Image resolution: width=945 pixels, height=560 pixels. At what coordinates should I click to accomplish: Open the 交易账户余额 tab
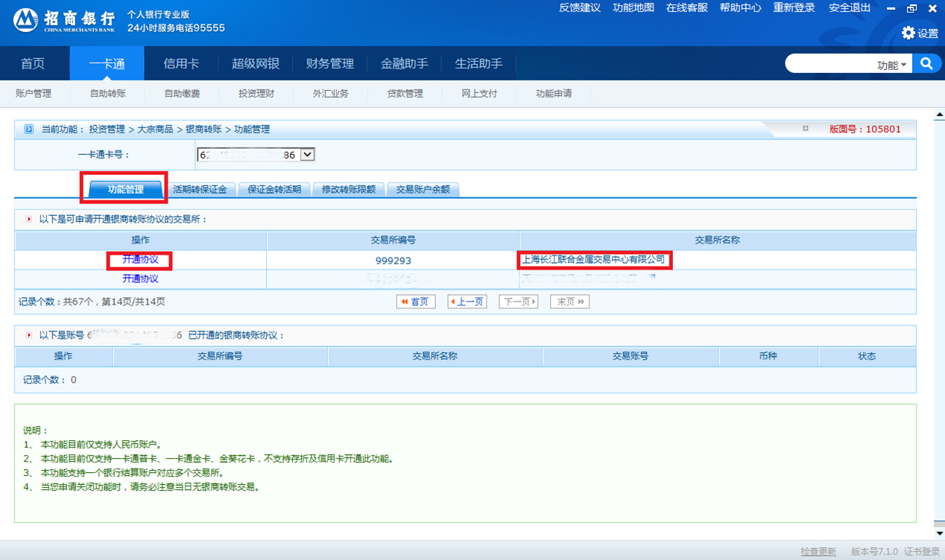[423, 189]
